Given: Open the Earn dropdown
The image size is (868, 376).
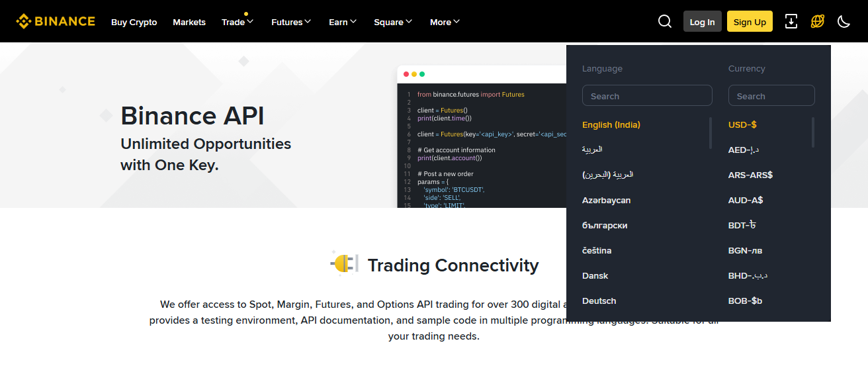Looking at the screenshot, I should (343, 22).
